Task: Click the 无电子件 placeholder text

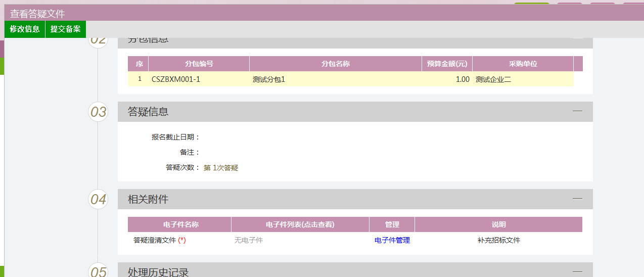Action: (248, 241)
